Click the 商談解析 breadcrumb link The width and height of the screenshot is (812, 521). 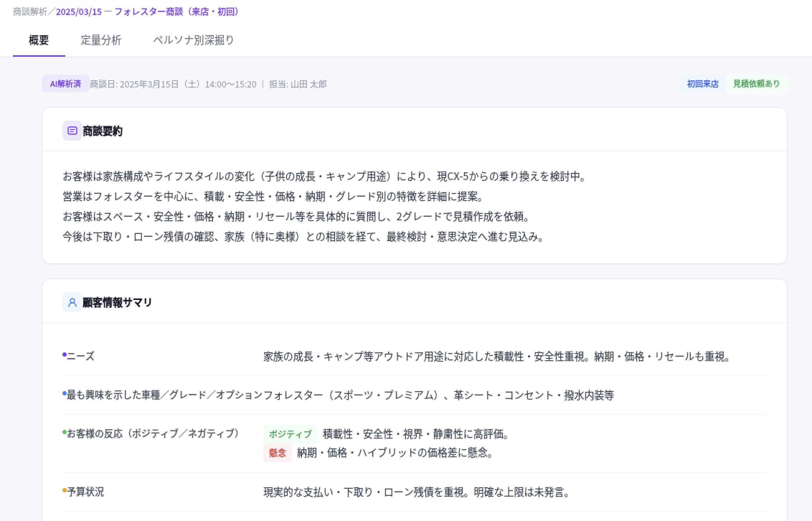29,11
